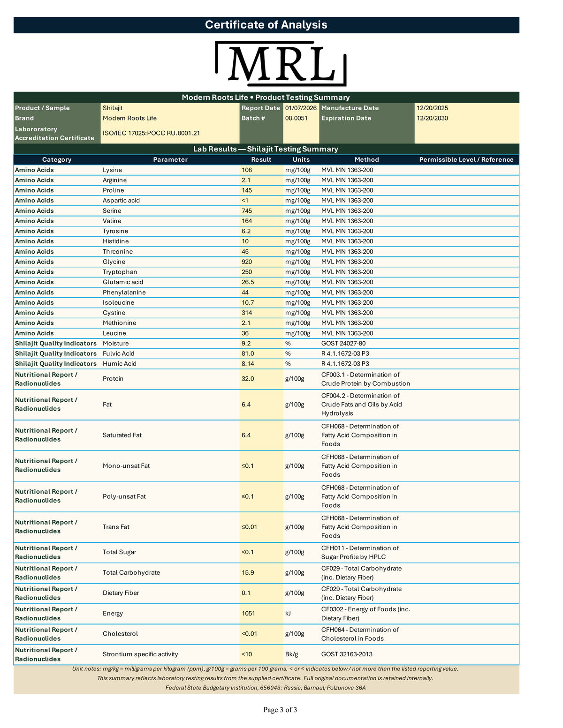The width and height of the screenshot is (563, 728).
Task: Select the Isoleucine result '10.7'
Action: pyautogui.click(x=248, y=303)
